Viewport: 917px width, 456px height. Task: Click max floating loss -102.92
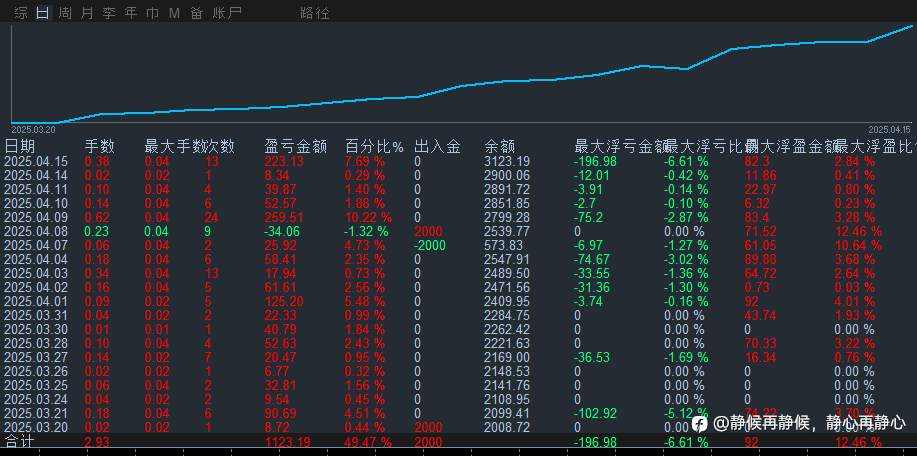coord(597,413)
